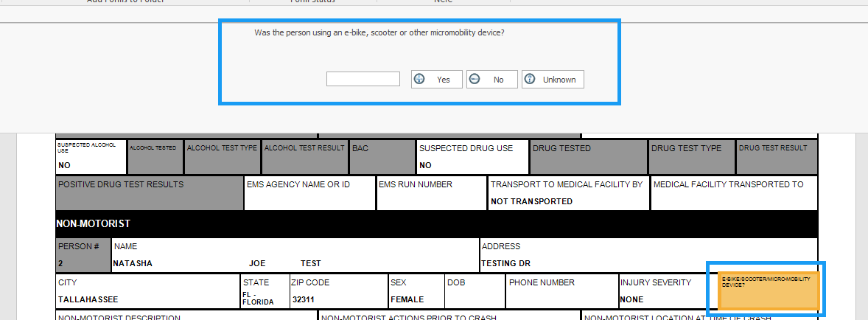Click the EMS Run Number field

coord(432,193)
